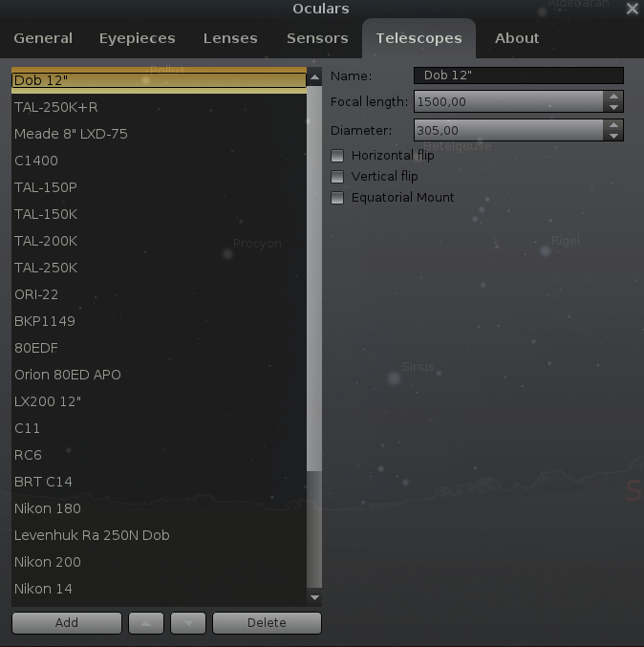Image resolution: width=644 pixels, height=647 pixels.
Task: Switch to the Eyepieces tab
Action: pos(138,38)
